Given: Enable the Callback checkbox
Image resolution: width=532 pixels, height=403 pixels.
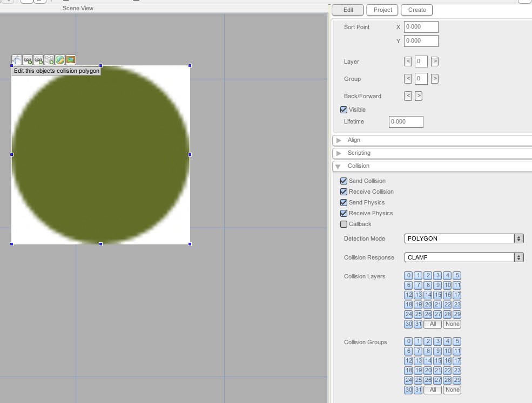Looking at the screenshot, I should pos(344,224).
